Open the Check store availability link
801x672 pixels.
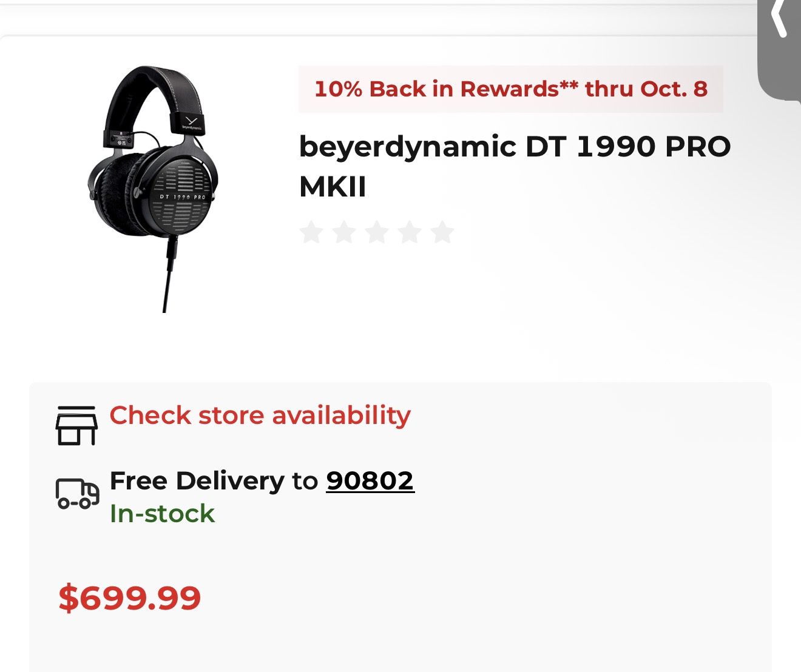(260, 415)
